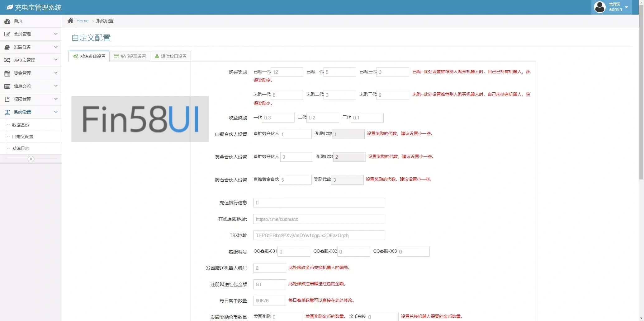The width and height of the screenshot is (644, 321).
Task: Click the book icon beside 发圈任务
Action: (7, 47)
